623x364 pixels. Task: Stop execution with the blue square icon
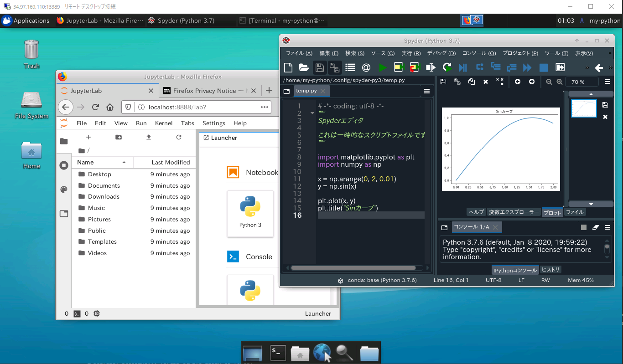click(543, 67)
